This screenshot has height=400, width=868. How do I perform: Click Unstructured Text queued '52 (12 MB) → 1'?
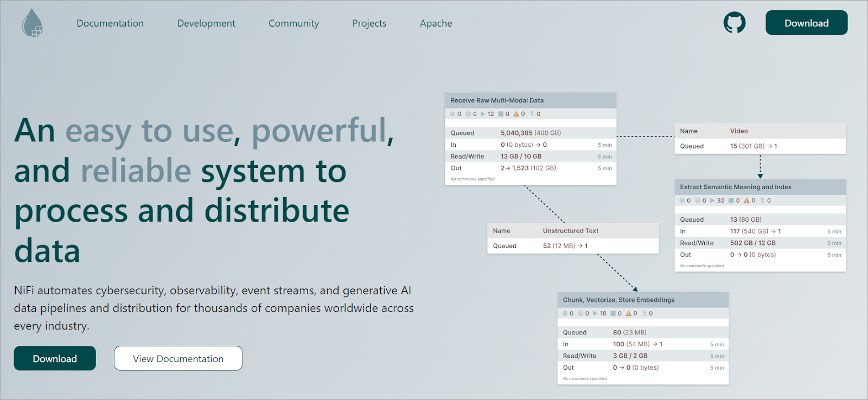(565, 246)
